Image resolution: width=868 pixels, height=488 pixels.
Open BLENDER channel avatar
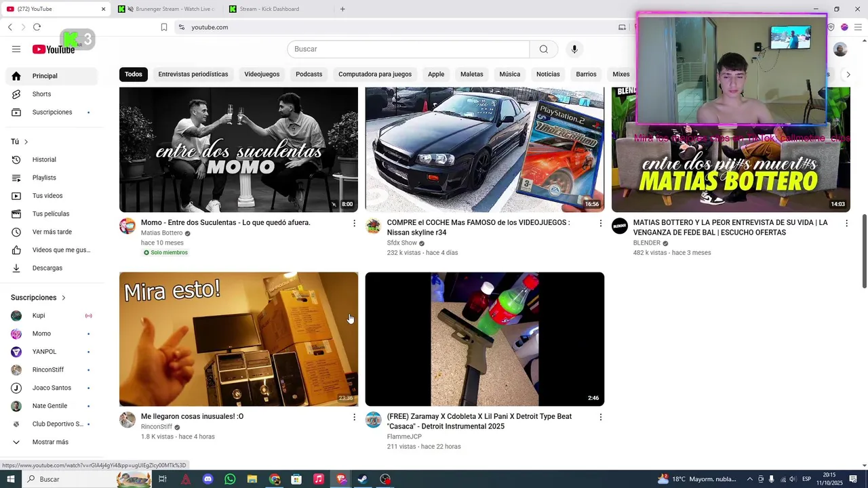click(x=620, y=226)
